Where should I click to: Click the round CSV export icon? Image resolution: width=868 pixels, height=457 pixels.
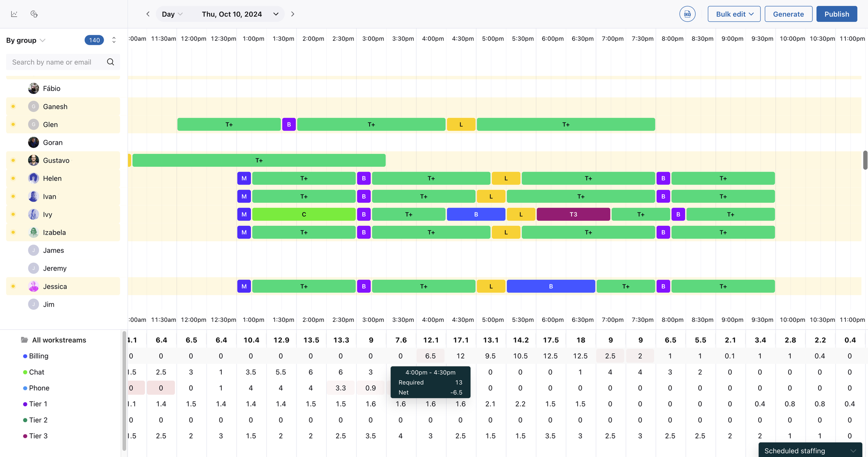coord(687,14)
